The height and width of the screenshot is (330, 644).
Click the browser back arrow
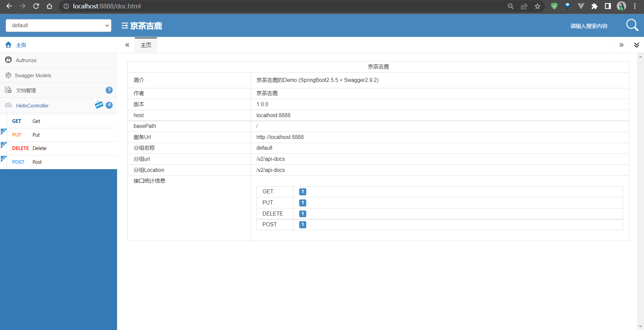coord(9,6)
